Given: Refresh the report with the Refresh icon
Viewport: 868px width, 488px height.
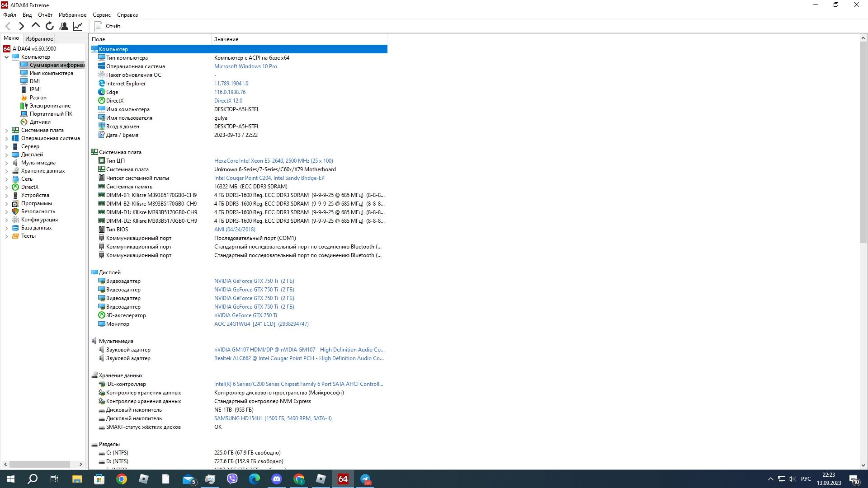Looking at the screenshot, I should click(50, 26).
